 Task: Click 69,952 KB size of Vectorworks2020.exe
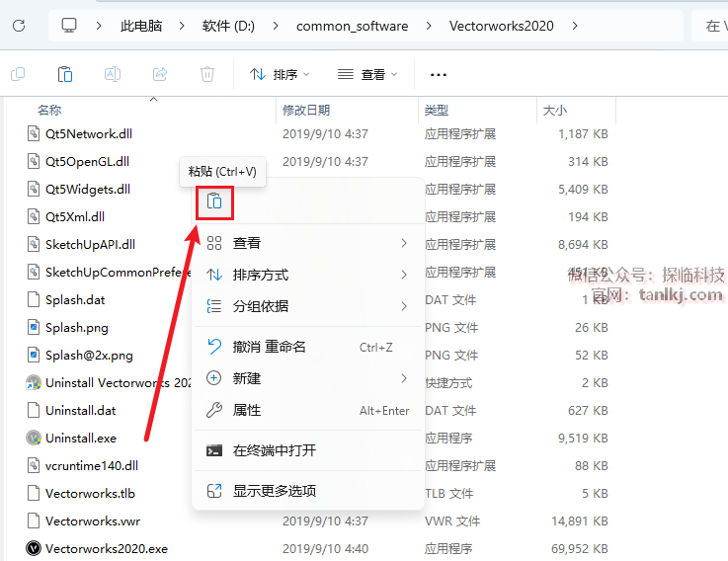pyautogui.click(x=580, y=549)
